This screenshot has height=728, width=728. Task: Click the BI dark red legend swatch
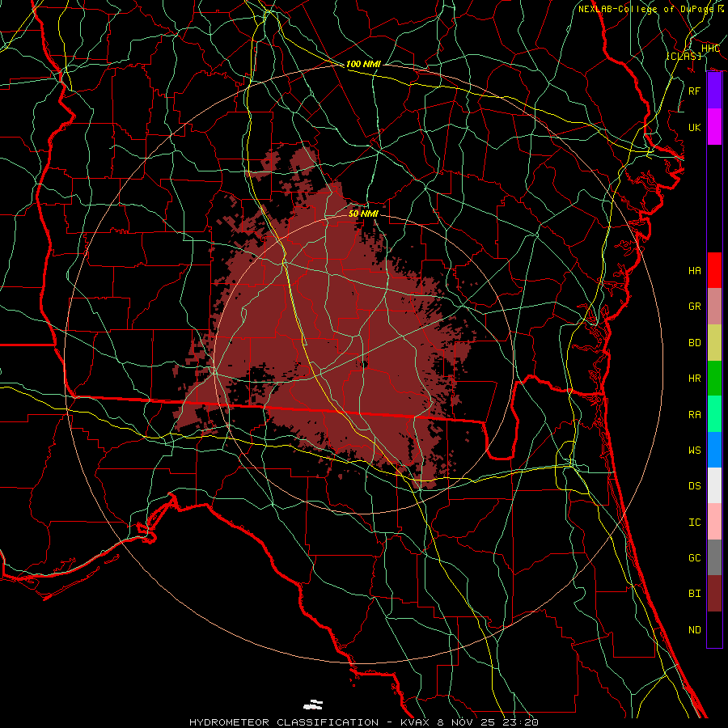[714, 594]
